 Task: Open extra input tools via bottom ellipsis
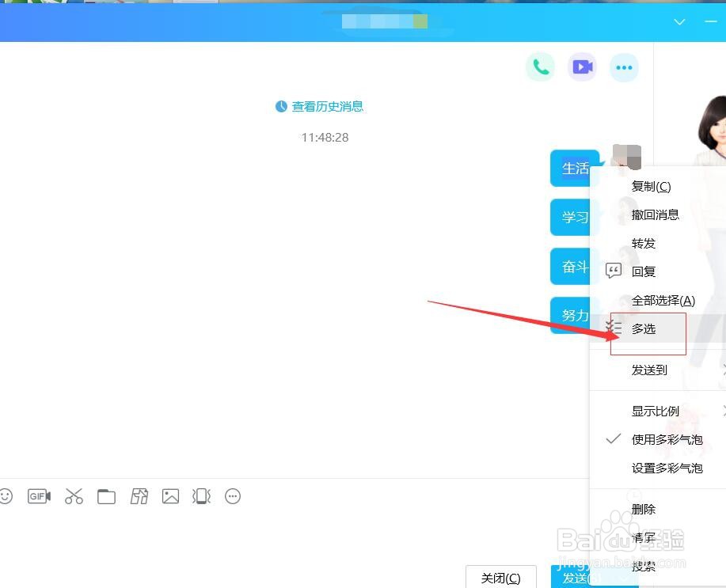[x=232, y=496]
